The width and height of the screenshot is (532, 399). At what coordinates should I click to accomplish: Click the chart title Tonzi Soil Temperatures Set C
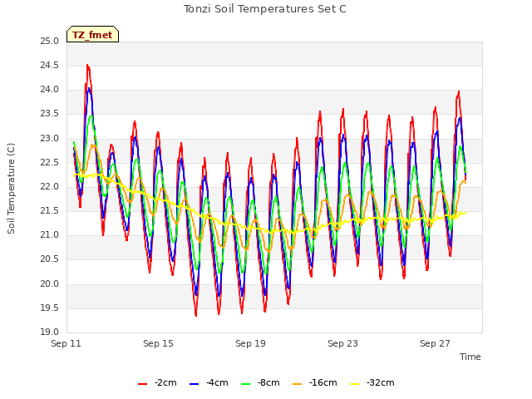coord(265,9)
